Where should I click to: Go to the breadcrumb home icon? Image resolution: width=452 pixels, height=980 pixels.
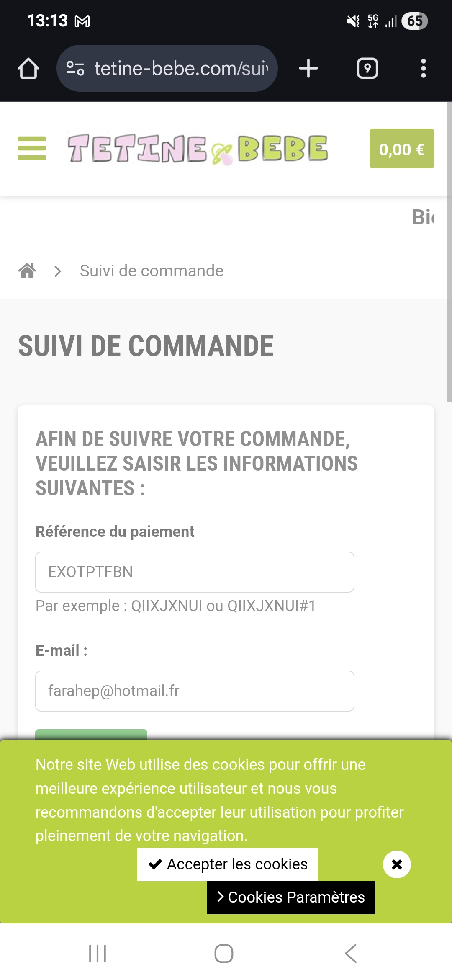click(x=27, y=271)
